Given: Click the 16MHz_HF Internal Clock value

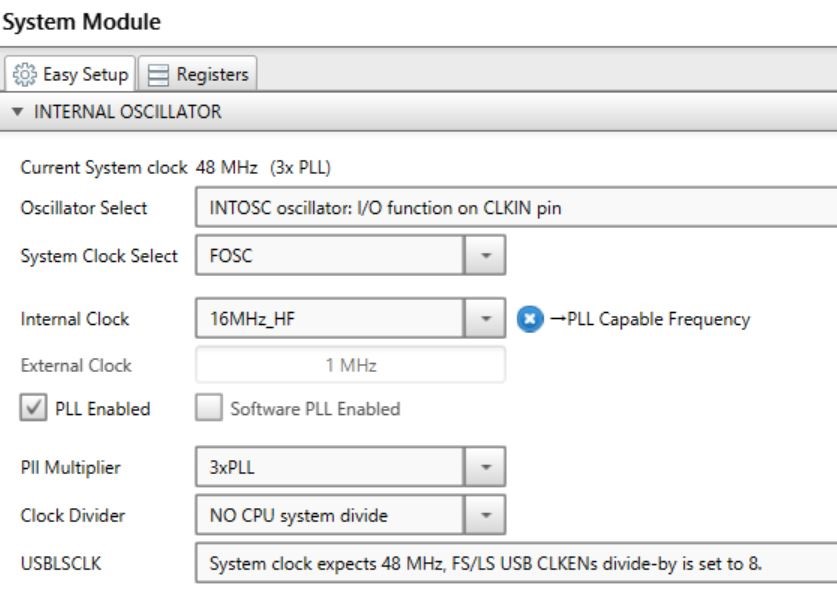Looking at the screenshot, I should (330, 320).
